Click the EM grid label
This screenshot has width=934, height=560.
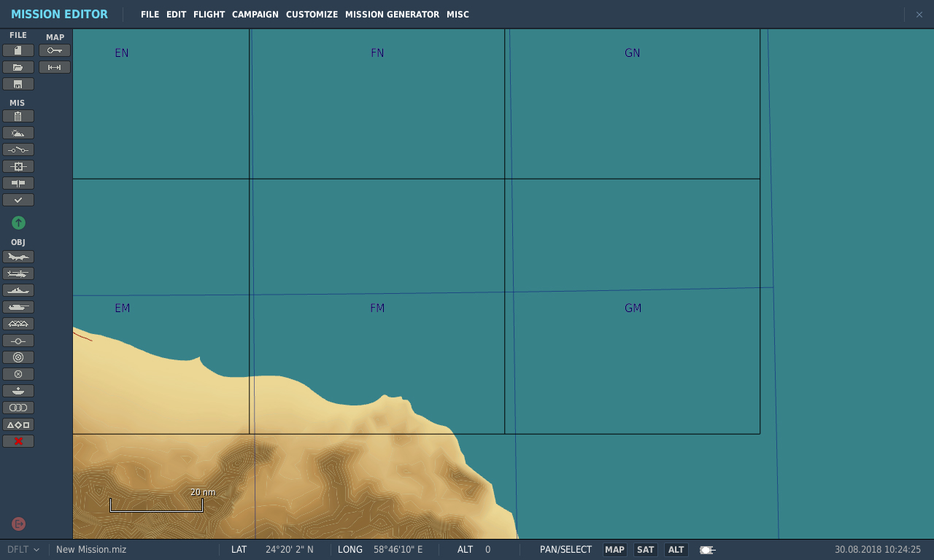pos(123,308)
